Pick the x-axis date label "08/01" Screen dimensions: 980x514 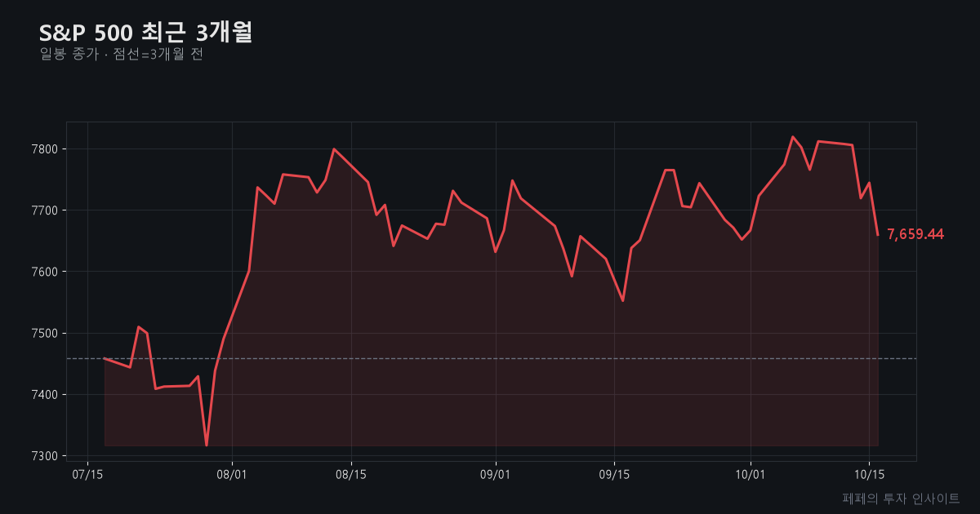tap(232, 474)
